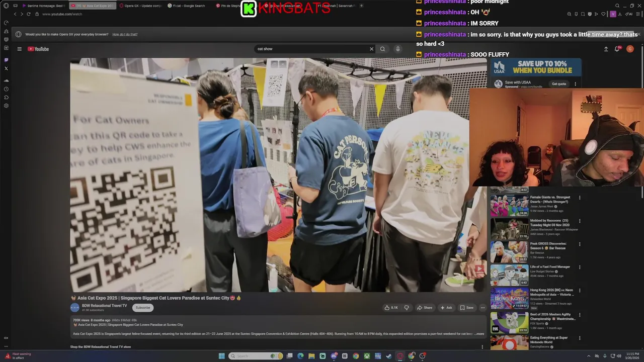Open menu for 'Life of a Fast Food Manager'
This screenshot has width=644, height=362.
(580, 267)
